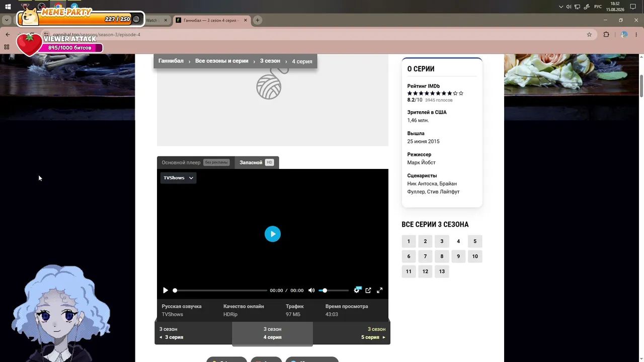The height and width of the screenshot is (362, 644).
Task: Open episode 9 in the season list
Action: point(458,256)
